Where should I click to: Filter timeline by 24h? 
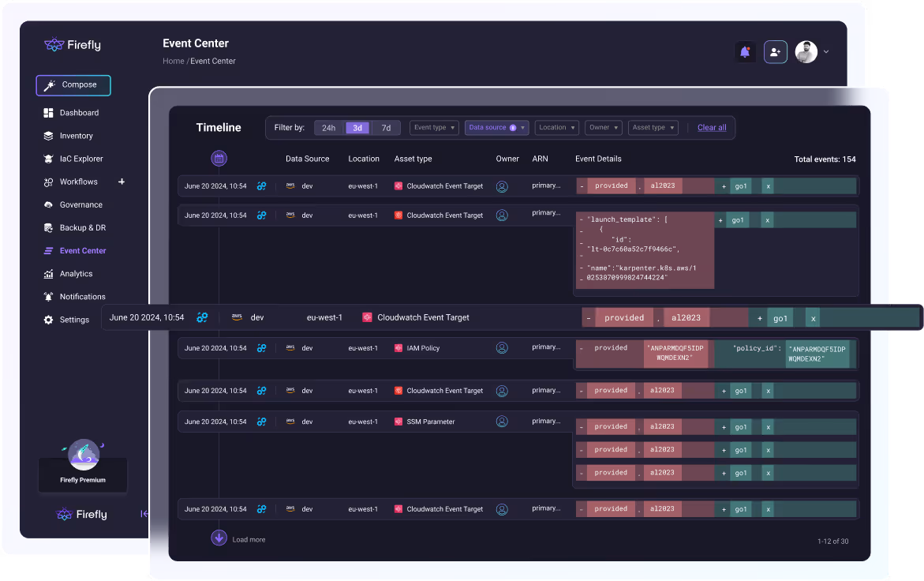click(329, 128)
